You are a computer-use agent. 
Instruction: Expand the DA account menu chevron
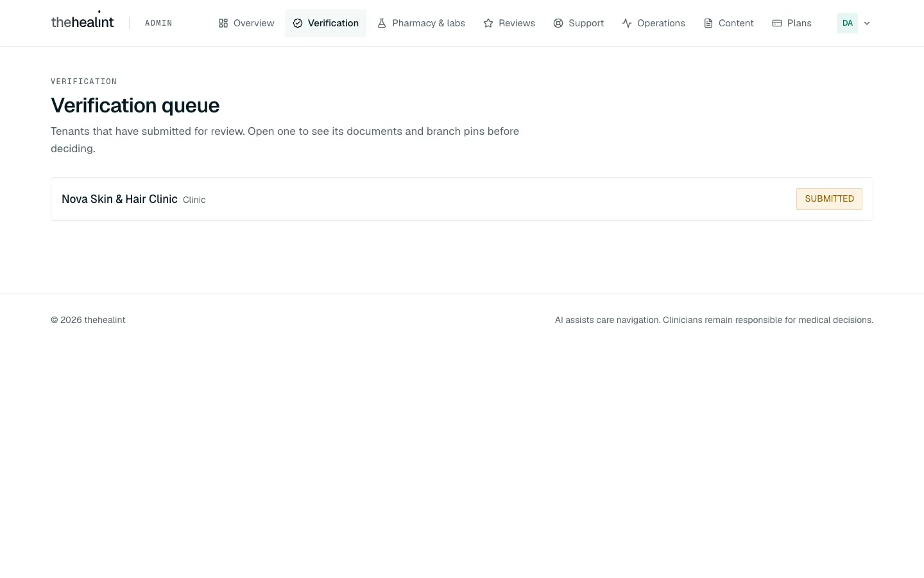coord(867,23)
